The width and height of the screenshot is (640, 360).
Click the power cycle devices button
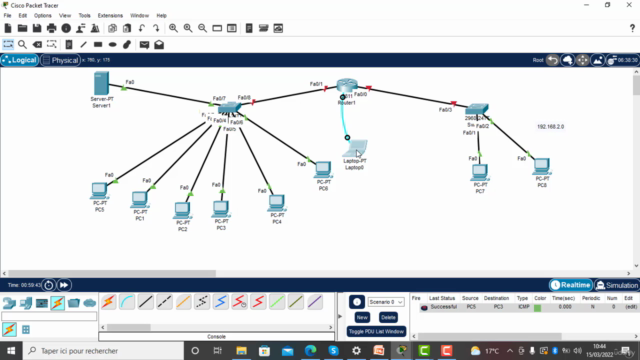[49, 285]
